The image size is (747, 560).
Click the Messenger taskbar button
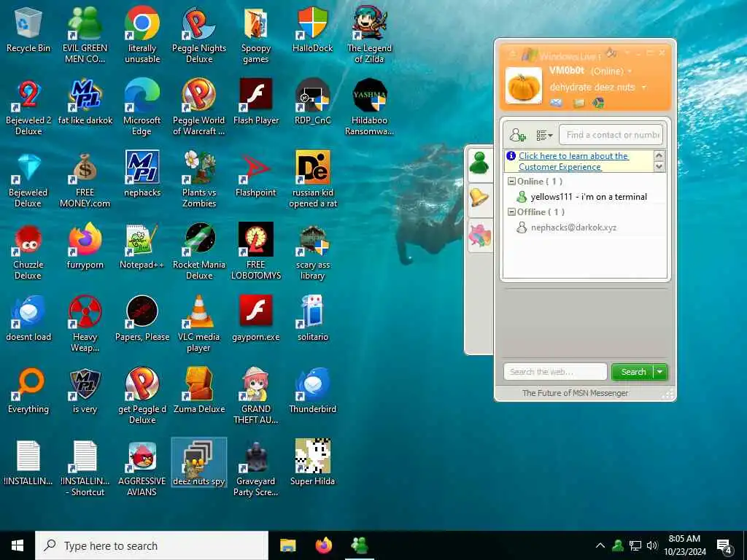click(359, 545)
